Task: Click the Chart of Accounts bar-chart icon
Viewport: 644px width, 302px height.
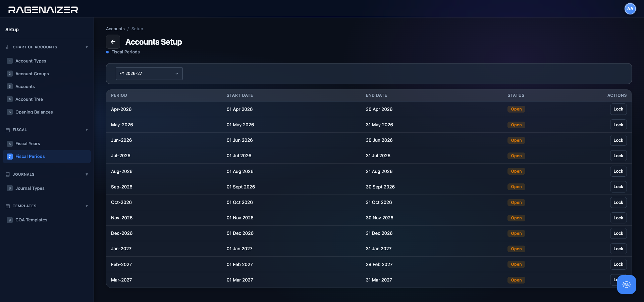Action: coord(8,47)
